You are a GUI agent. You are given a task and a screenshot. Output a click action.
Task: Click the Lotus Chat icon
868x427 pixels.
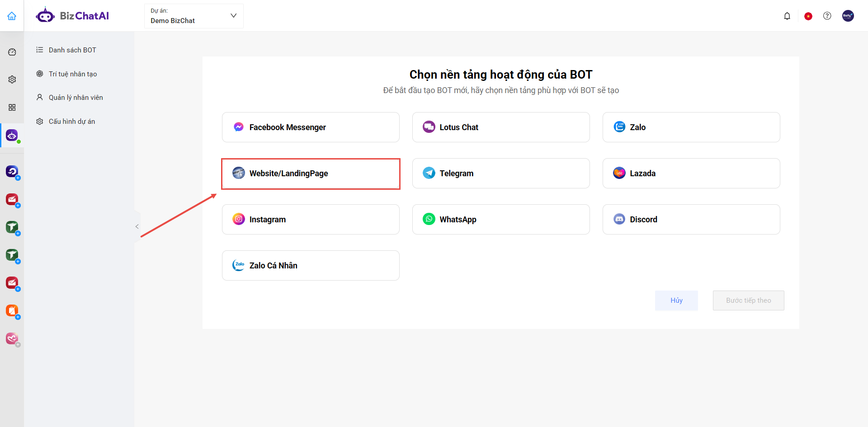click(x=429, y=127)
